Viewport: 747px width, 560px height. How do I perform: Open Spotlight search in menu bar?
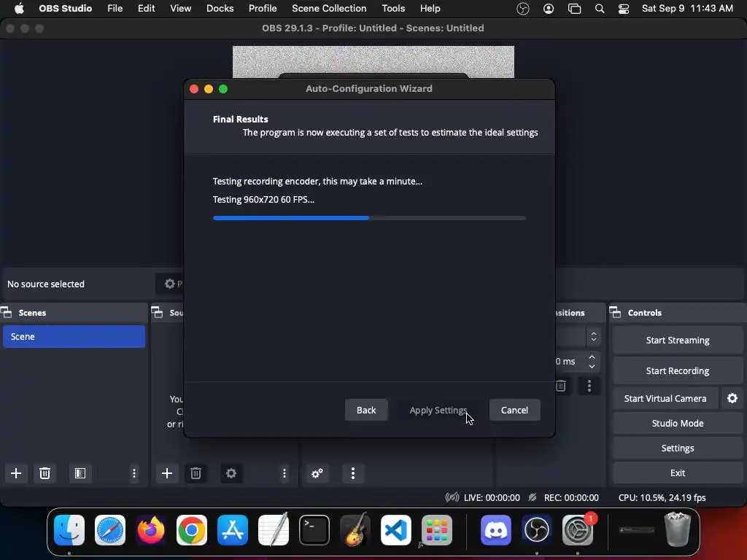[600, 9]
